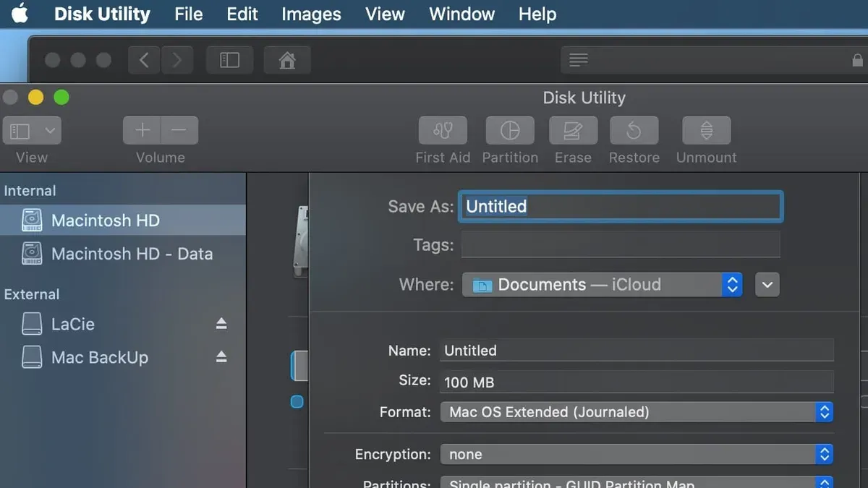Click the Partition pie chart icon

pyautogui.click(x=510, y=131)
